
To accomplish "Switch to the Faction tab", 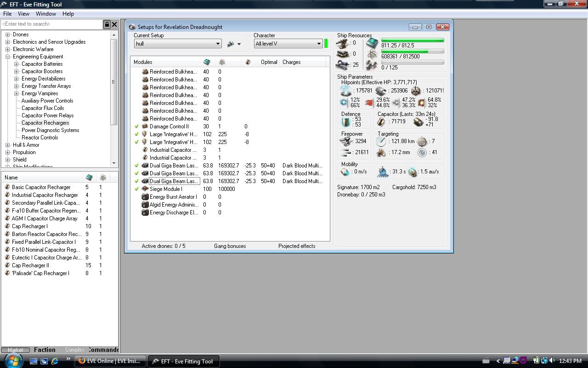I will 45,350.
